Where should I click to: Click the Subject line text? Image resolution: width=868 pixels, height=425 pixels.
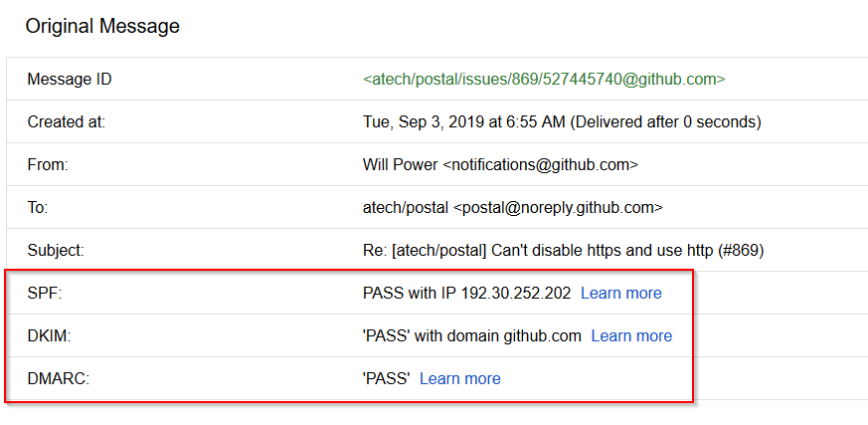[x=563, y=251]
